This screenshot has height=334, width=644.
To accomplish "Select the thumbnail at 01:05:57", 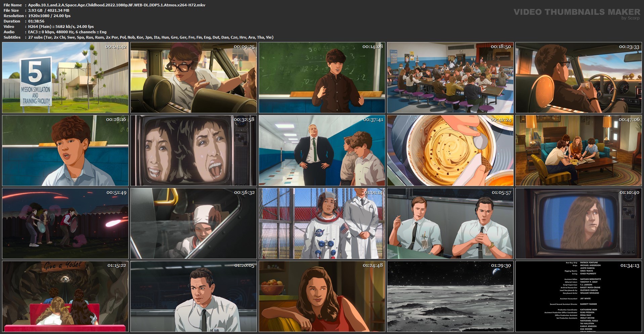I will (450, 223).
